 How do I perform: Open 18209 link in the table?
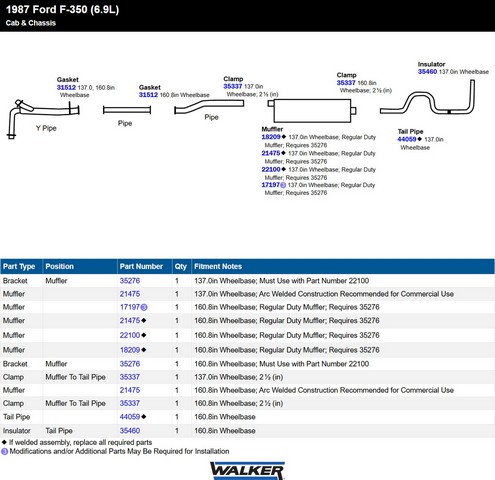[130, 350]
